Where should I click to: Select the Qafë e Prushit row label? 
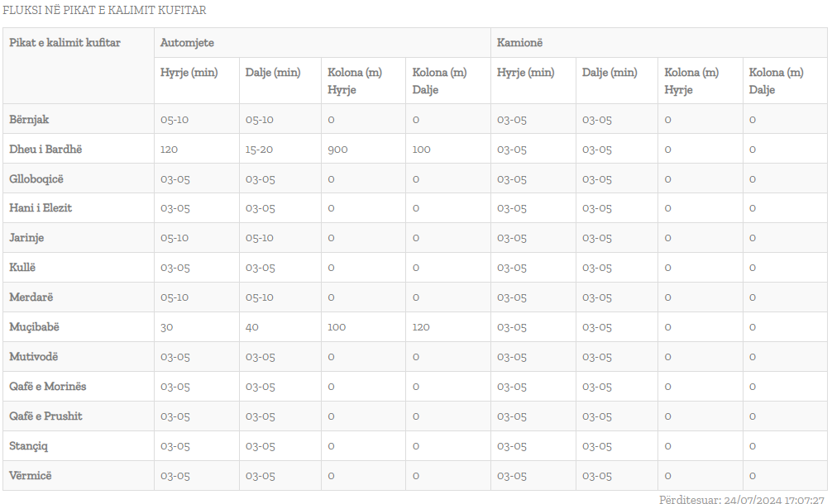45,416
